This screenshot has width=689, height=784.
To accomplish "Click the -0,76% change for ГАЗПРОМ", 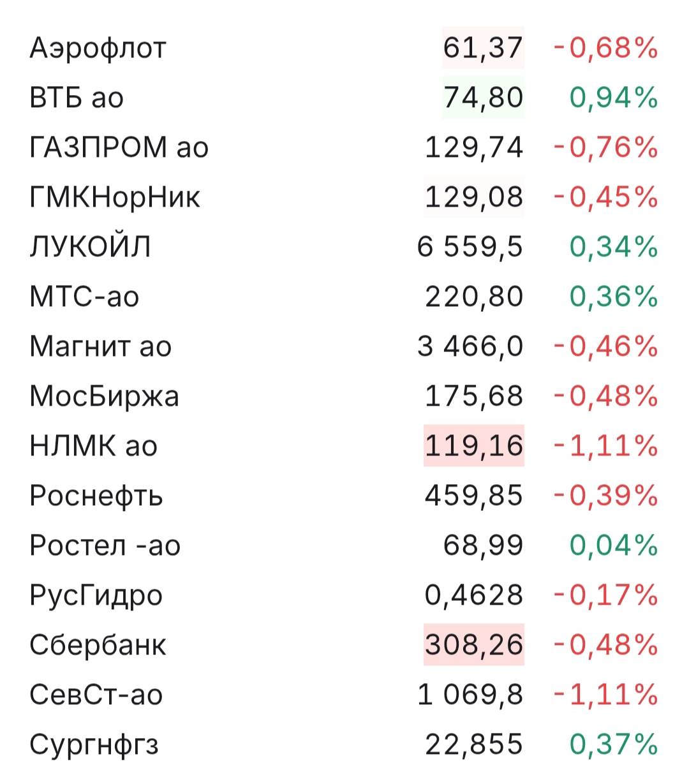I will (605, 147).
